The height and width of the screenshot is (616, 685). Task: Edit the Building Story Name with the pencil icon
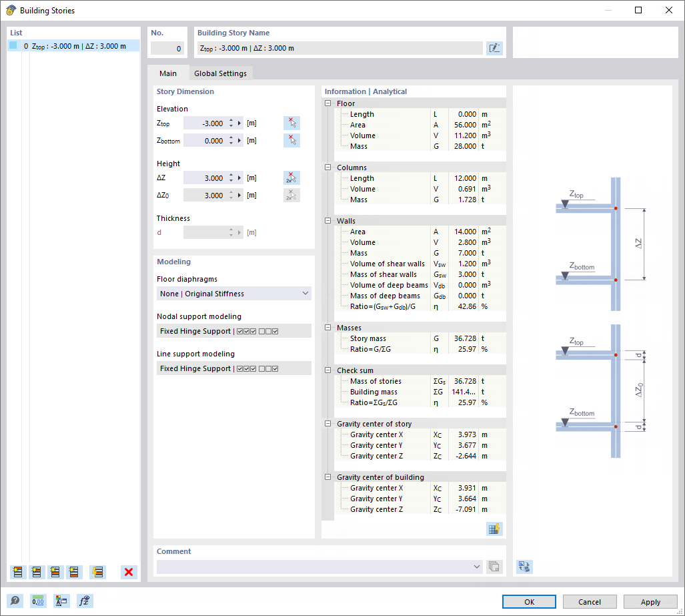494,47
